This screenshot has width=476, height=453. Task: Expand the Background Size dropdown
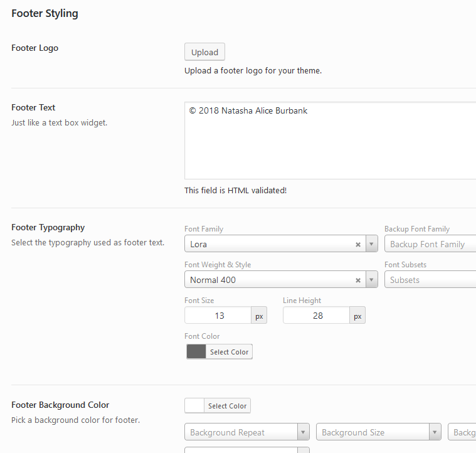pos(435,432)
